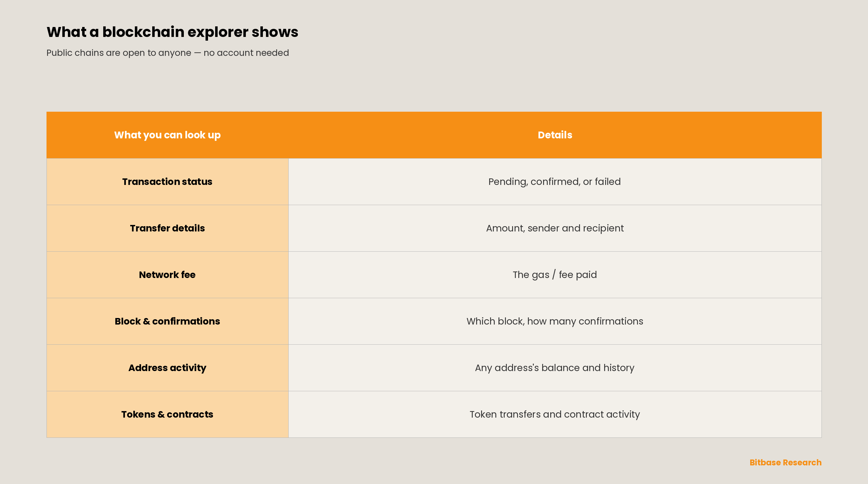Click 'The gas / fee paid' cell

[x=555, y=275]
